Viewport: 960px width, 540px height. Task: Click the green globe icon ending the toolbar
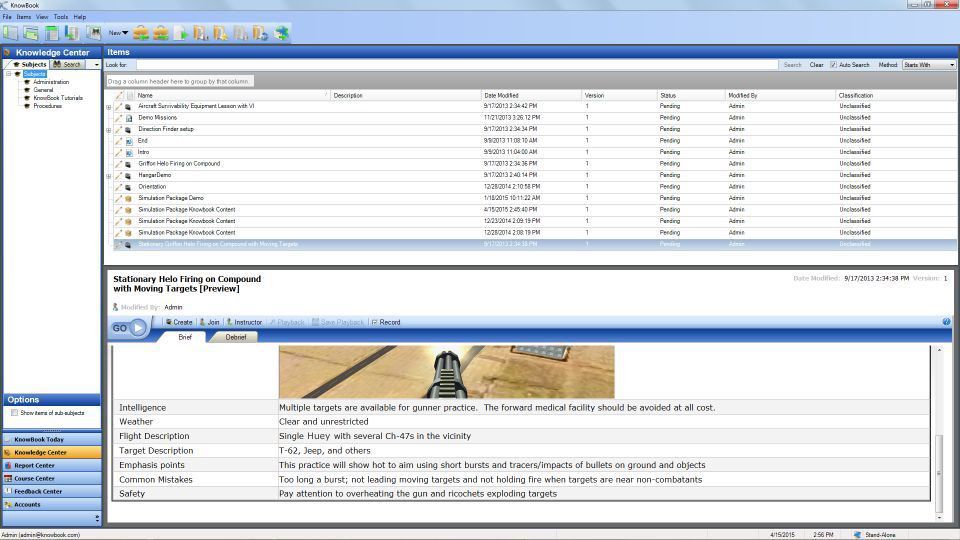(x=283, y=33)
